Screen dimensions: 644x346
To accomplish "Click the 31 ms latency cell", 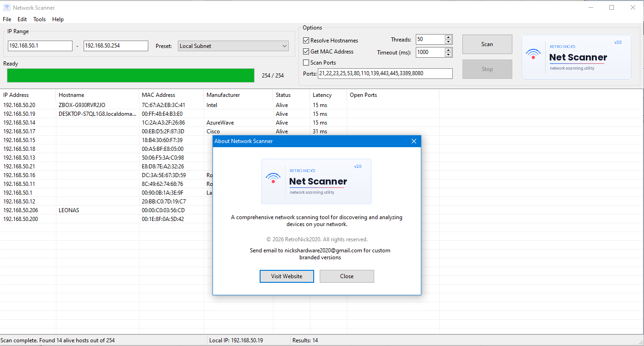I will click(x=320, y=131).
